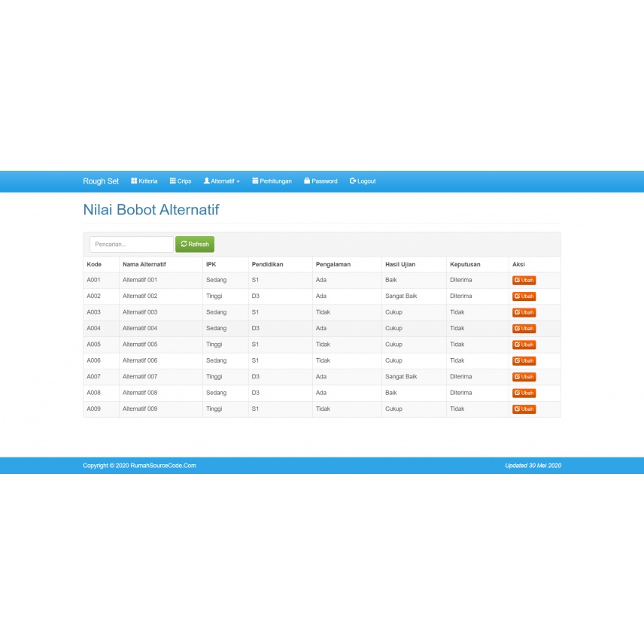Click the Copyright 2020 RumahSourceCode.Com footer text

(140, 466)
